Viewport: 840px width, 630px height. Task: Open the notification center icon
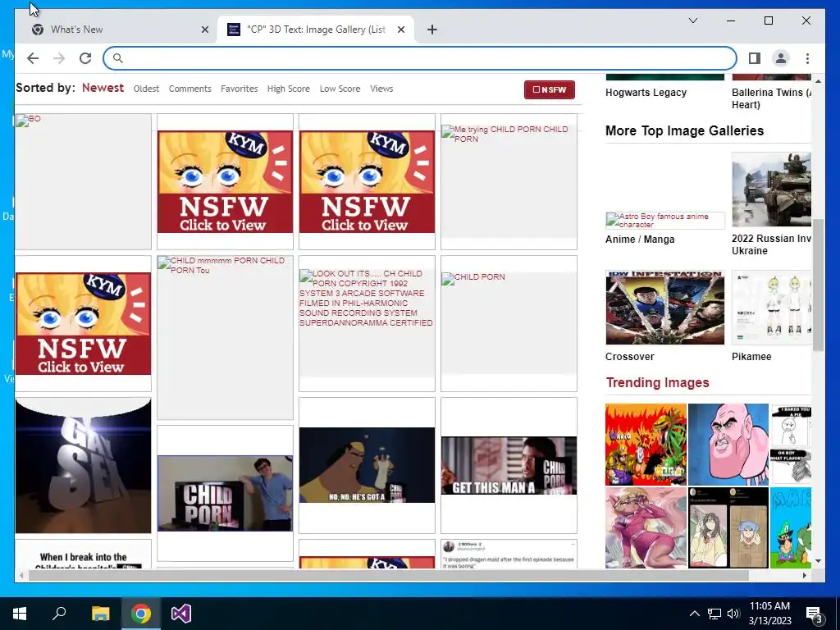(815, 614)
